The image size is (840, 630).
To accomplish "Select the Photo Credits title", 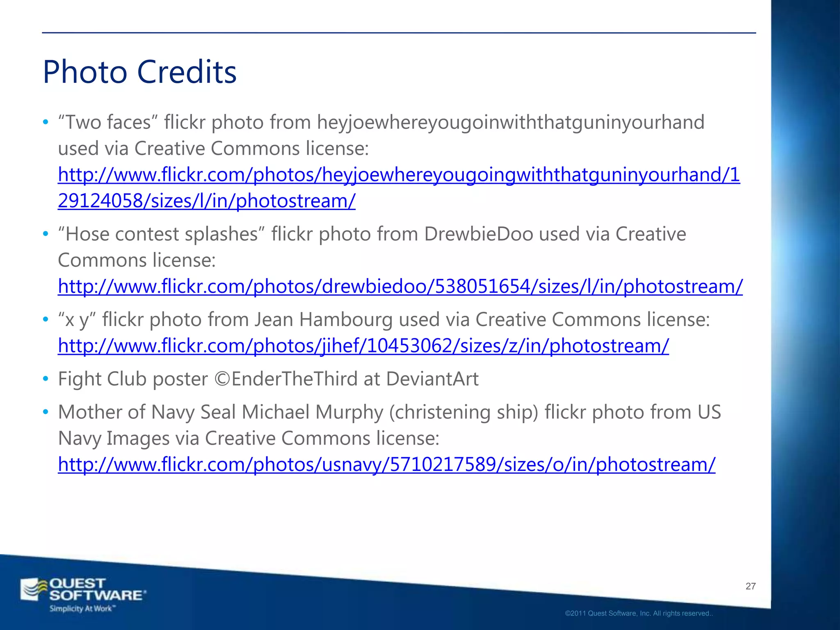I will tap(139, 72).
